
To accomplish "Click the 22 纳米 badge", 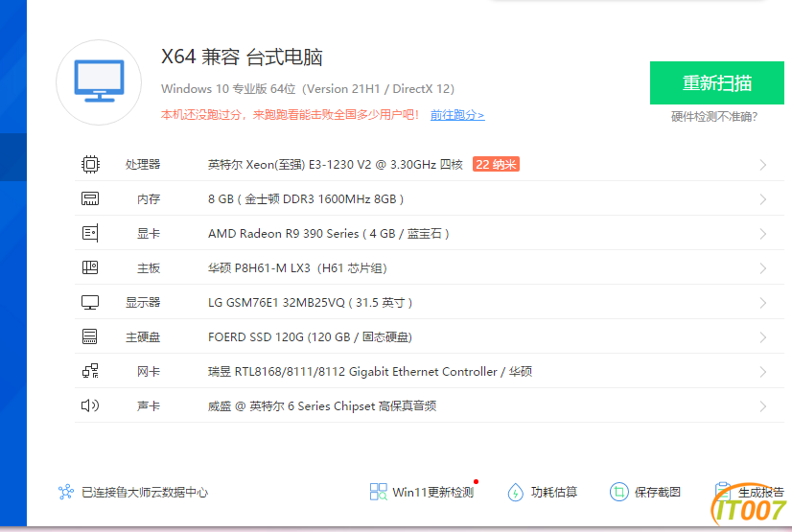I will point(496,165).
